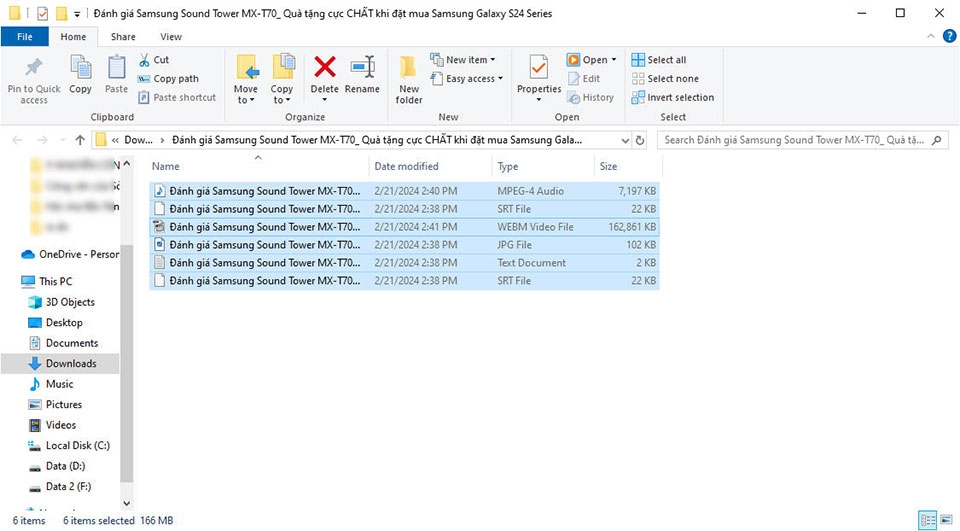Open file History
The width and height of the screenshot is (960, 531).
(x=591, y=97)
